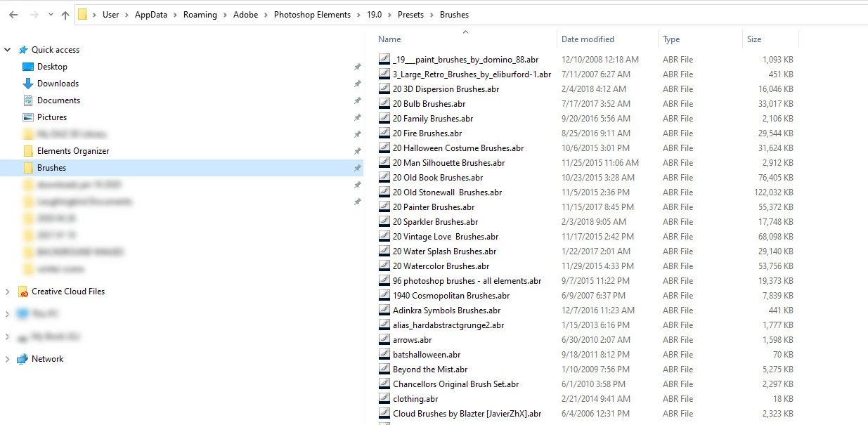Click file icon of 20 Painter Brushes.abr
The height and width of the screenshot is (425, 868).
click(x=384, y=207)
